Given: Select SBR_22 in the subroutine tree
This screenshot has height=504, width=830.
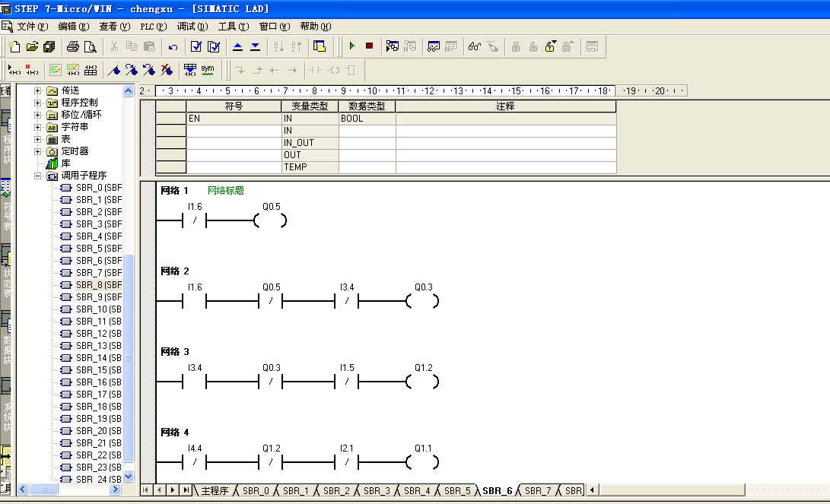Looking at the screenshot, I should (98, 455).
